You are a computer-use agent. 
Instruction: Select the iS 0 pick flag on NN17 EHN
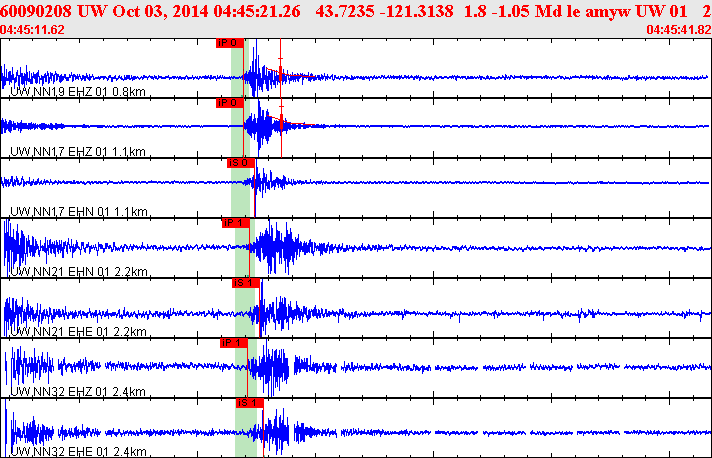(x=241, y=163)
